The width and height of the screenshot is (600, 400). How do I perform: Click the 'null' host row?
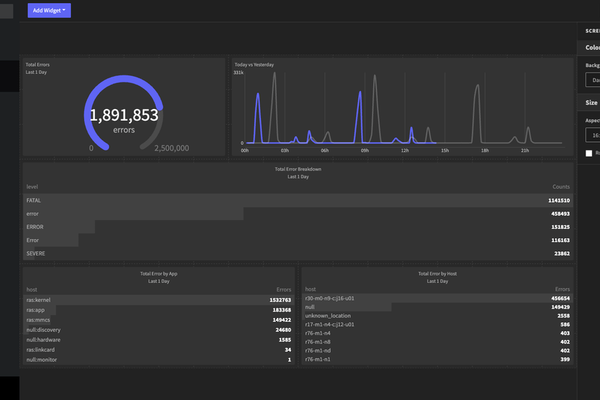click(x=437, y=307)
